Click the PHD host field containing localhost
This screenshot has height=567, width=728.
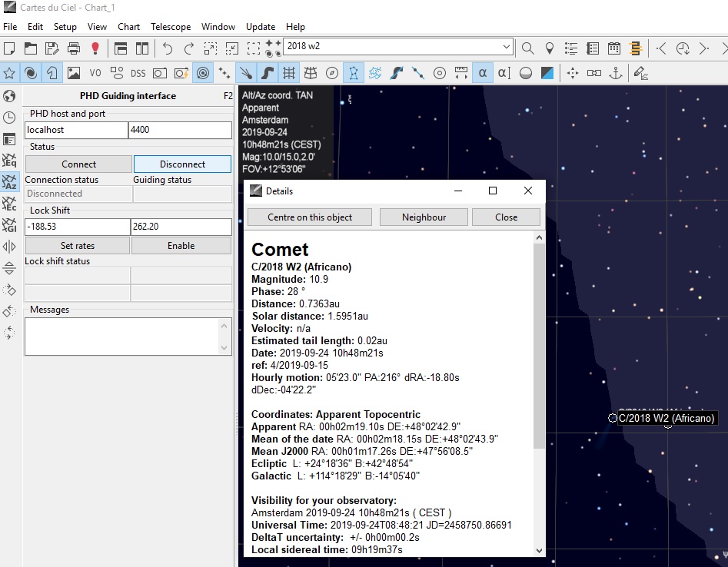tap(76, 130)
